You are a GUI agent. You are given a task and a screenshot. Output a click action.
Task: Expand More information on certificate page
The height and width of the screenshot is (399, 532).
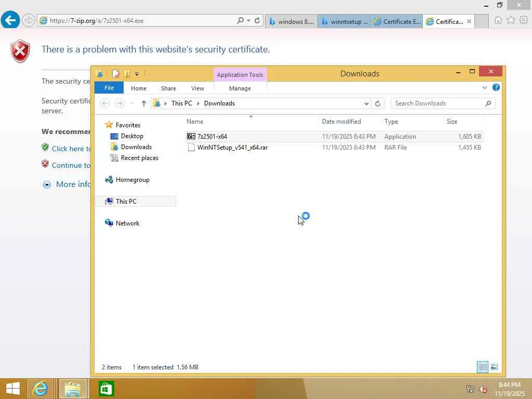(47, 184)
